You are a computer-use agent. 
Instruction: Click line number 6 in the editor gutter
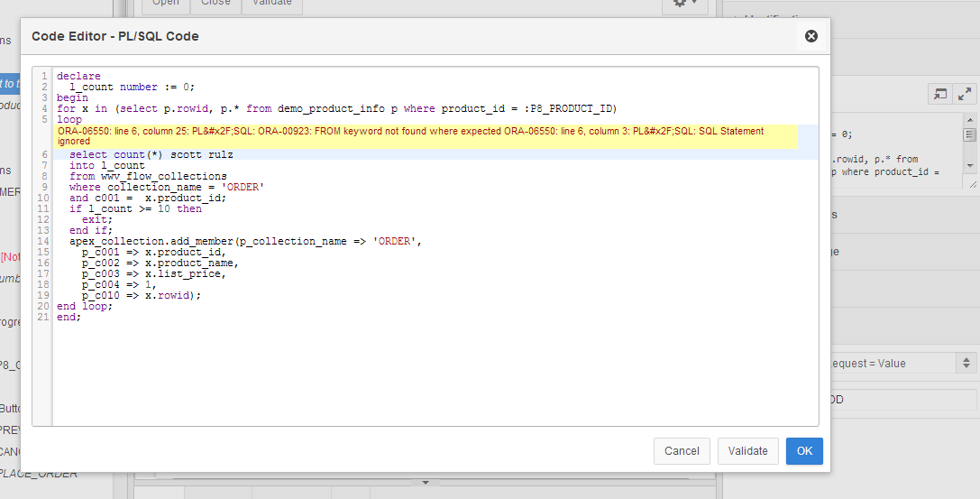[x=45, y=154]
